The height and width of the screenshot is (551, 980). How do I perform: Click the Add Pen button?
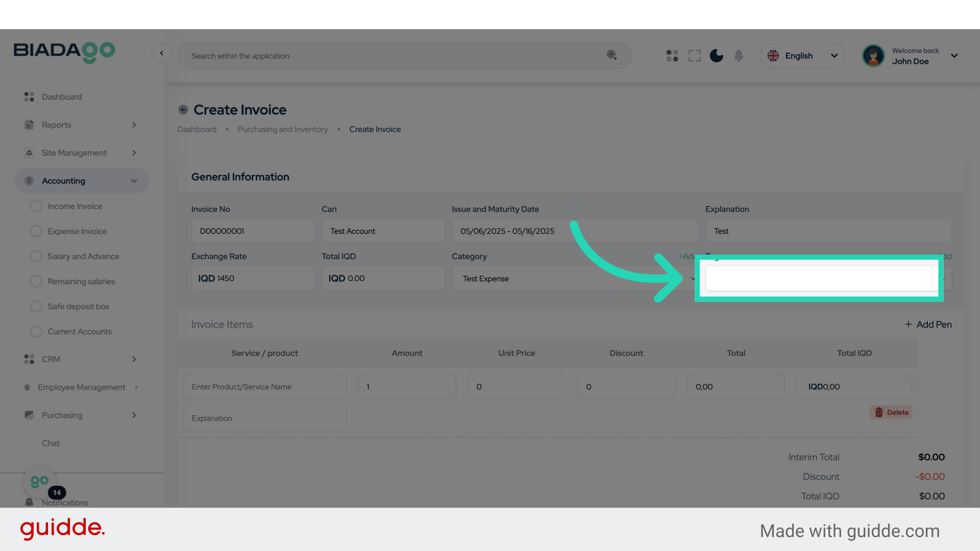click(x=928, y=324)
